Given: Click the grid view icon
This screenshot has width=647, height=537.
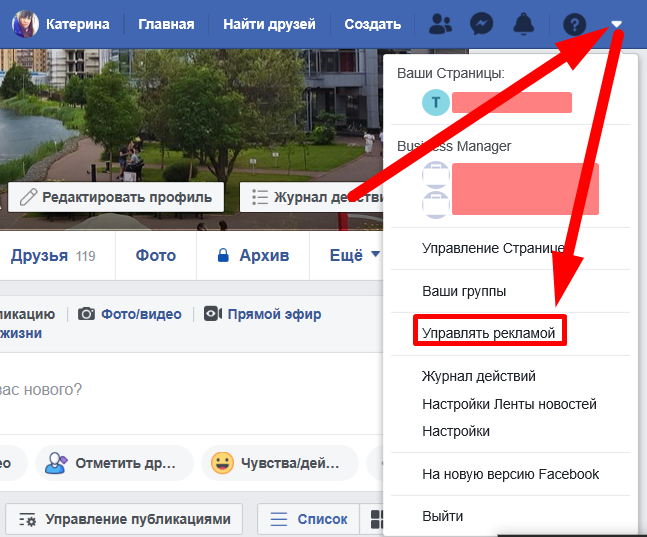Looking at the screenshot, I should coord(377,519).
